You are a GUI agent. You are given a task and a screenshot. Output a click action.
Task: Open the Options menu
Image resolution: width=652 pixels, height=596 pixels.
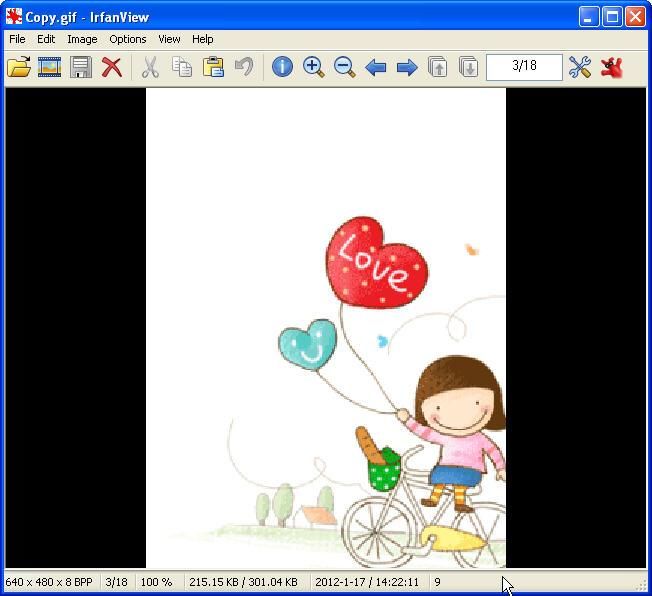[128, 39]
